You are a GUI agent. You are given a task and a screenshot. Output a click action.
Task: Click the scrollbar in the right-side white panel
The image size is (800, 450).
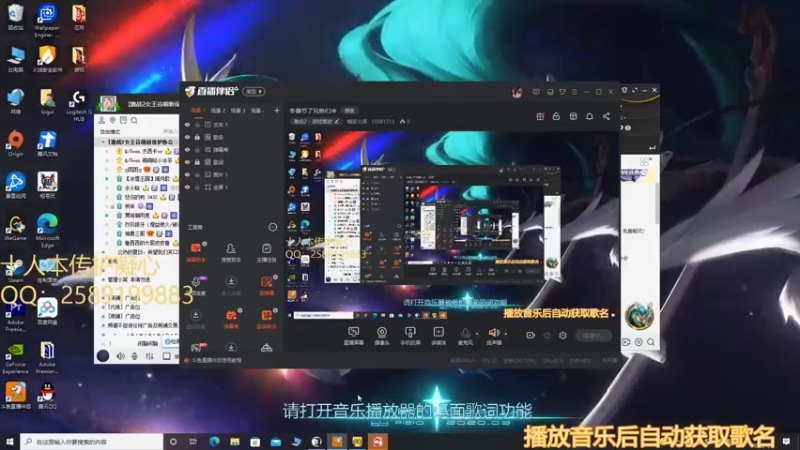point(657,202)
